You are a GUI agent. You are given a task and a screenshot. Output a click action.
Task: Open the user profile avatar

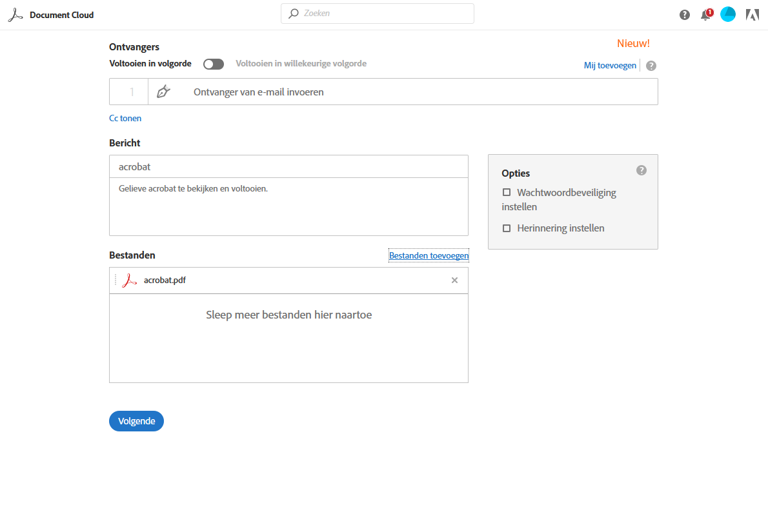click(728, 14)
